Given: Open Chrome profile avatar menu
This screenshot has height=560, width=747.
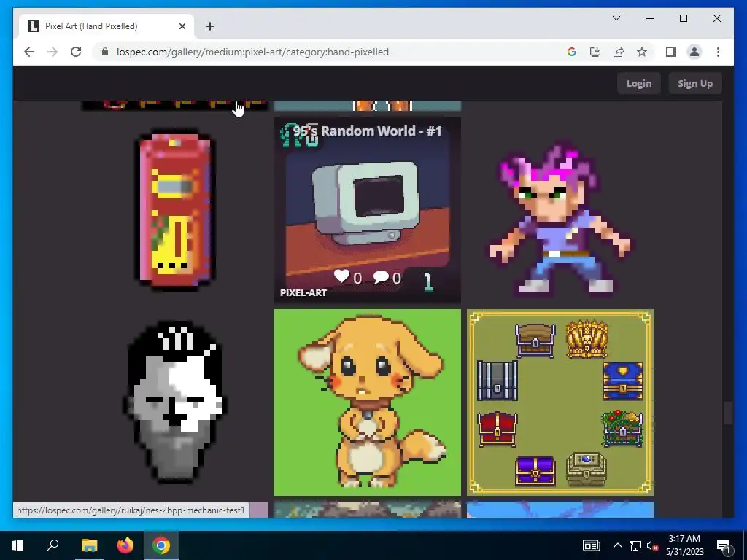Looking at the screenshot, I should 694,52.
